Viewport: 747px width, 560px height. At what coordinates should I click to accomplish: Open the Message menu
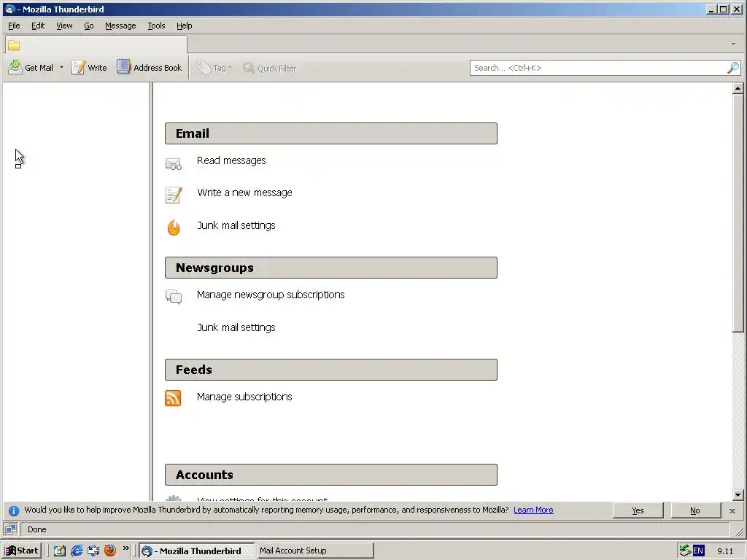coord(120,26)
